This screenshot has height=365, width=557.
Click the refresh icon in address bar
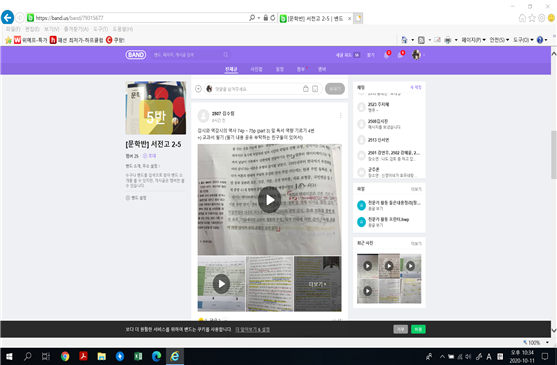[273, 18]
